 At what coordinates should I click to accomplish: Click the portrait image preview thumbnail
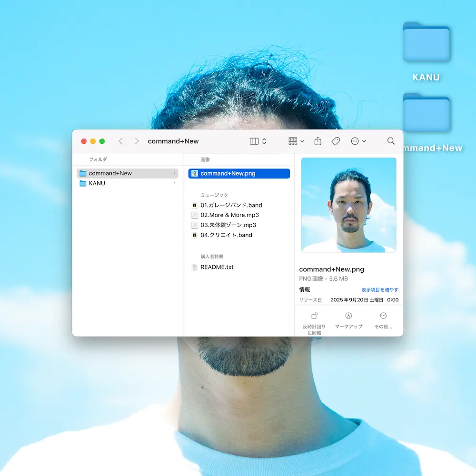tap(348, 206)
